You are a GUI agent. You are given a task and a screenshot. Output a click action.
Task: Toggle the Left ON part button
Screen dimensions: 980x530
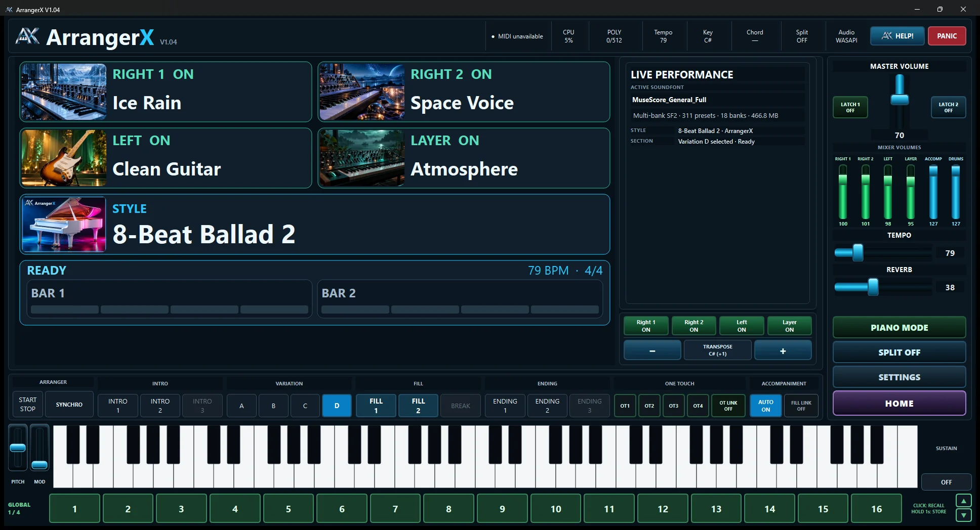tap(742, 326)
